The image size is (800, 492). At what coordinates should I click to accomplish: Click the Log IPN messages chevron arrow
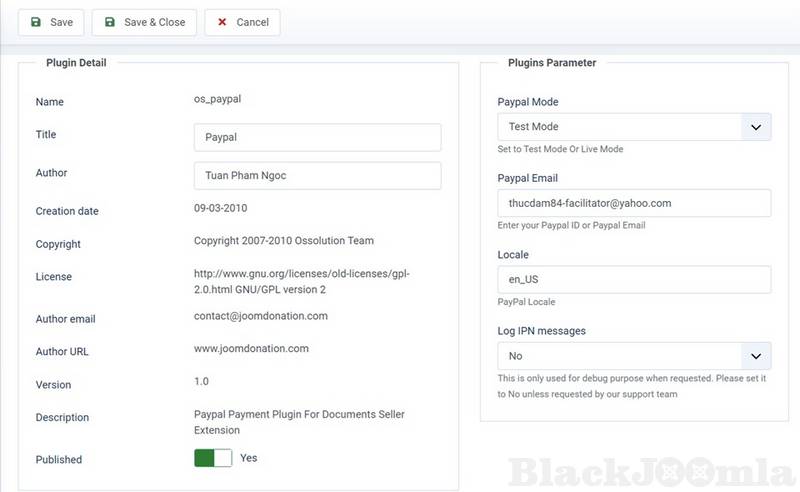(x=755, y=356)
